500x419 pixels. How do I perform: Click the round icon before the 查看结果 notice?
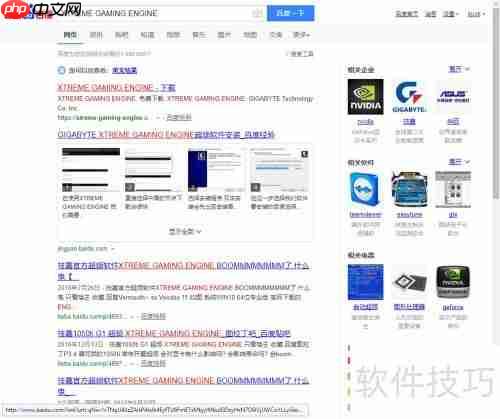point(61,70)
